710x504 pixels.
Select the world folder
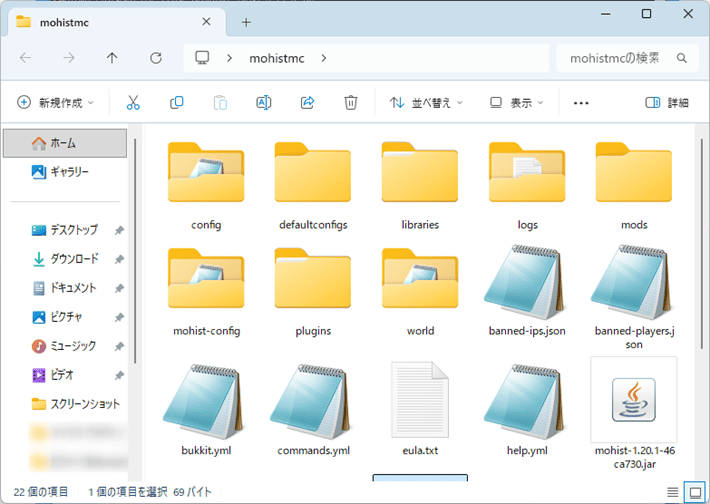[x=420, y=292]
